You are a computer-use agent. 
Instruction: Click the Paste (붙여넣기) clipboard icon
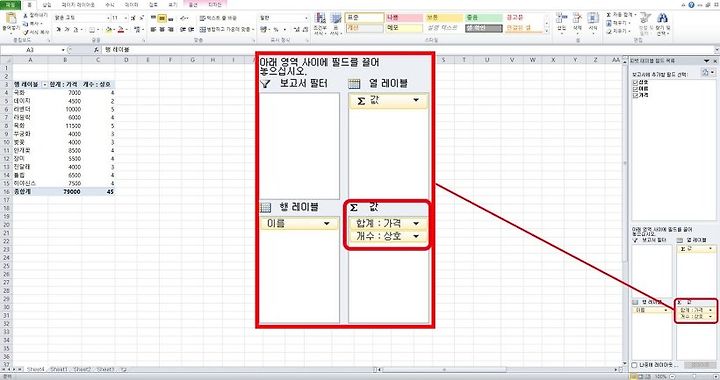pos(10,19)
